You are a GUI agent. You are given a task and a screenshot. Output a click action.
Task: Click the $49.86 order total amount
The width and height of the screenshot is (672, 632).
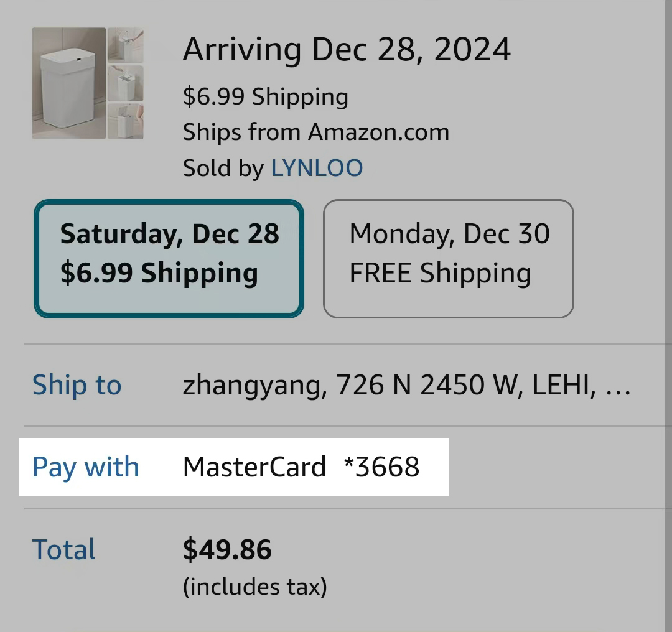pos(227,550)
